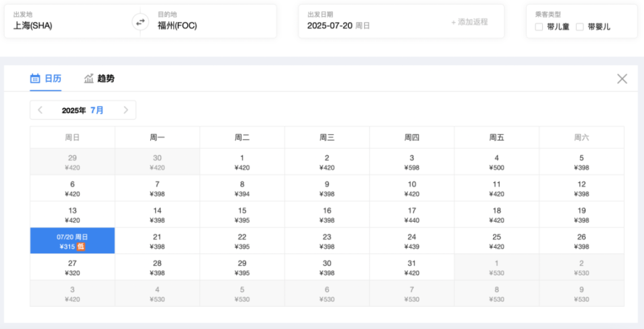
Task: Select July 25 in the calendar
Action: (496, 240)
